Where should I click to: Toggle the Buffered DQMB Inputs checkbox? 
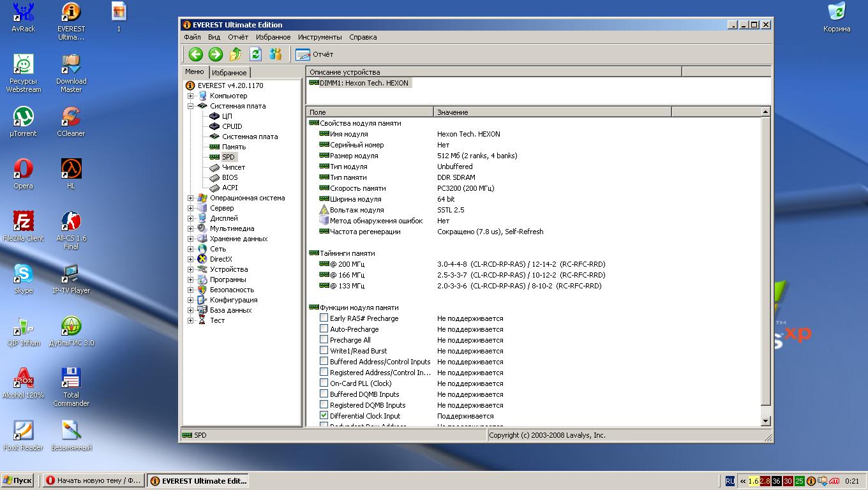pos(324,394)
